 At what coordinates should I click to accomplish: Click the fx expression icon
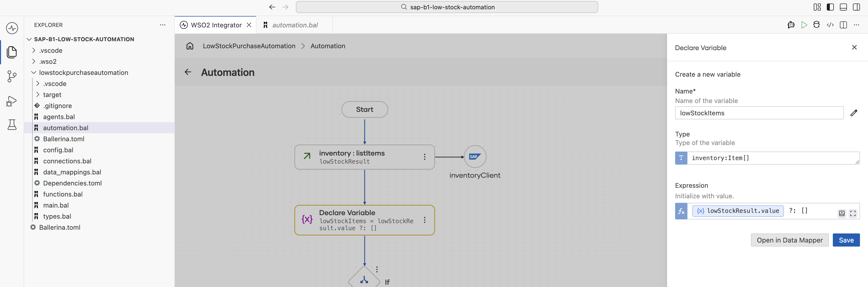click(681, 211)
